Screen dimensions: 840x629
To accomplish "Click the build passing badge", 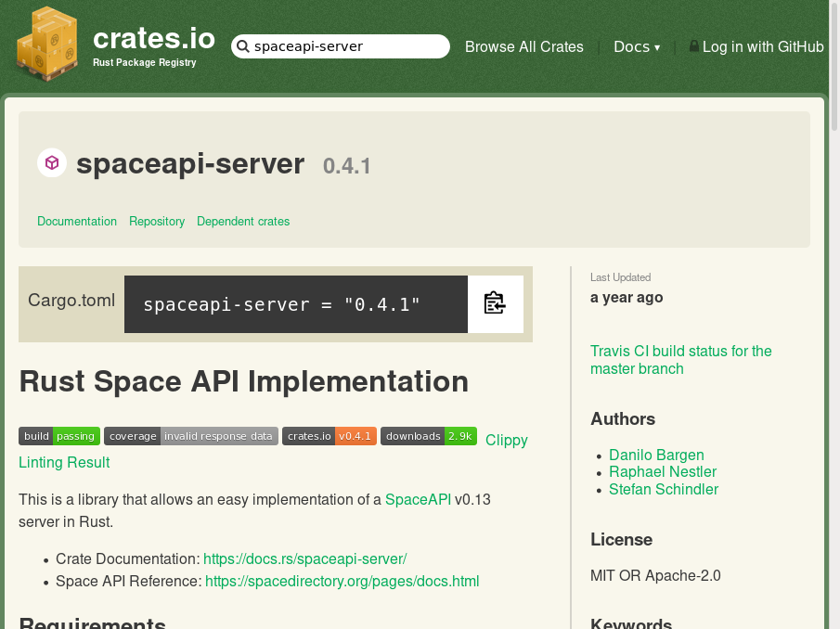I will coord(59,436).
